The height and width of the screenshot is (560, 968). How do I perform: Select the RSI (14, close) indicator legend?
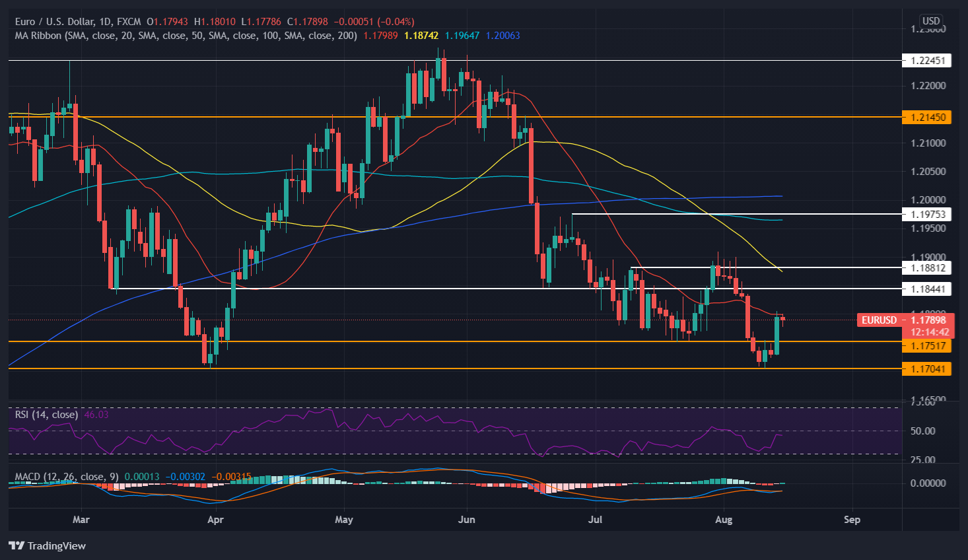pyautogui.click(x=46, y=415)
